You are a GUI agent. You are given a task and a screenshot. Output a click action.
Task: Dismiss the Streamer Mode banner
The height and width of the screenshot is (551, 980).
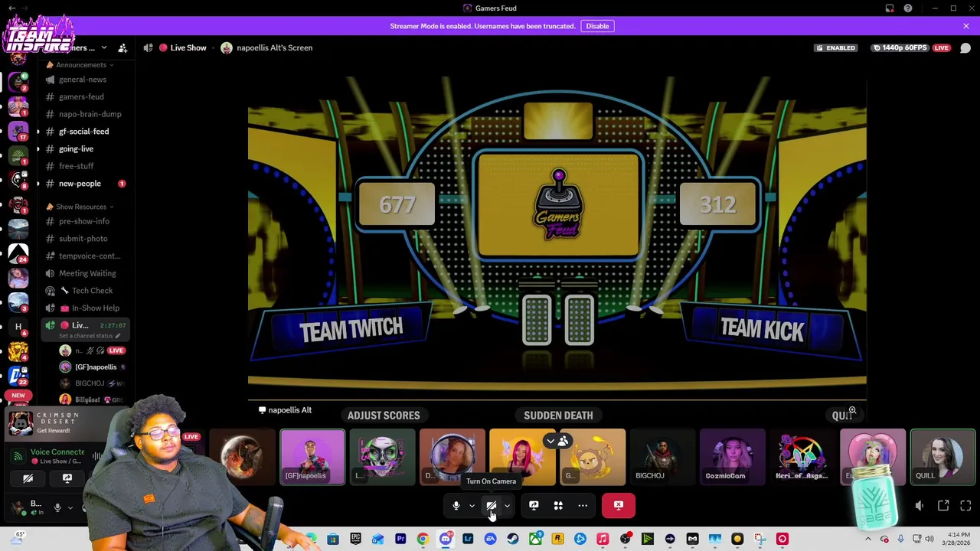[x=966, y=26]
